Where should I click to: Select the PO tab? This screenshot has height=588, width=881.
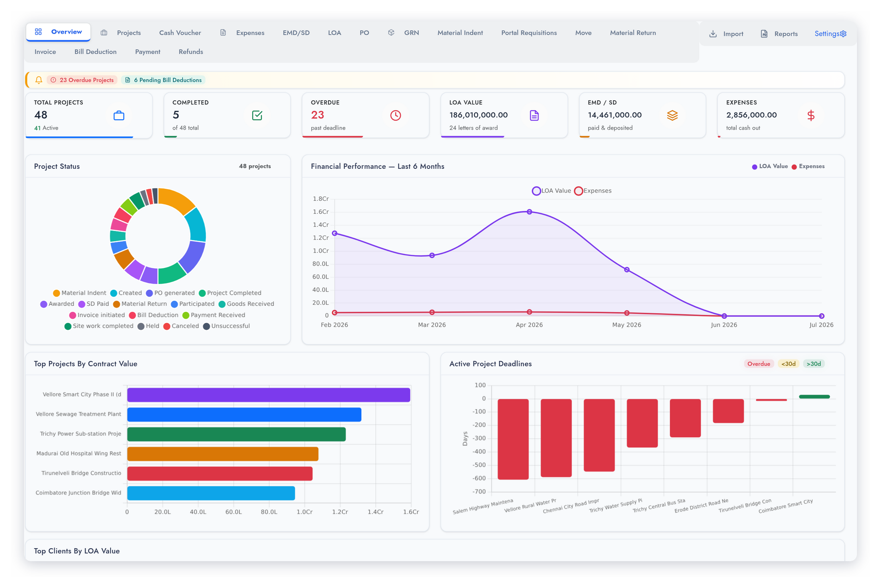click(x=364, y=33)
